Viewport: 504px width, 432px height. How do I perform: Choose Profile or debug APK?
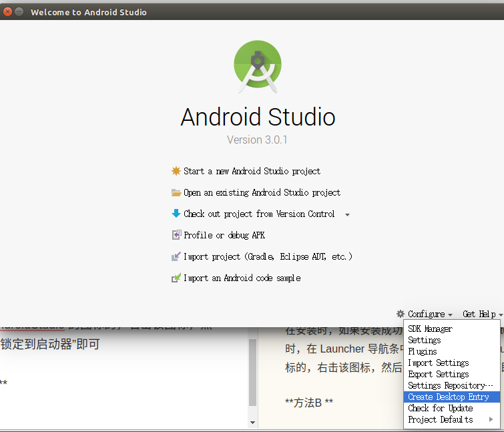point(224,235)
